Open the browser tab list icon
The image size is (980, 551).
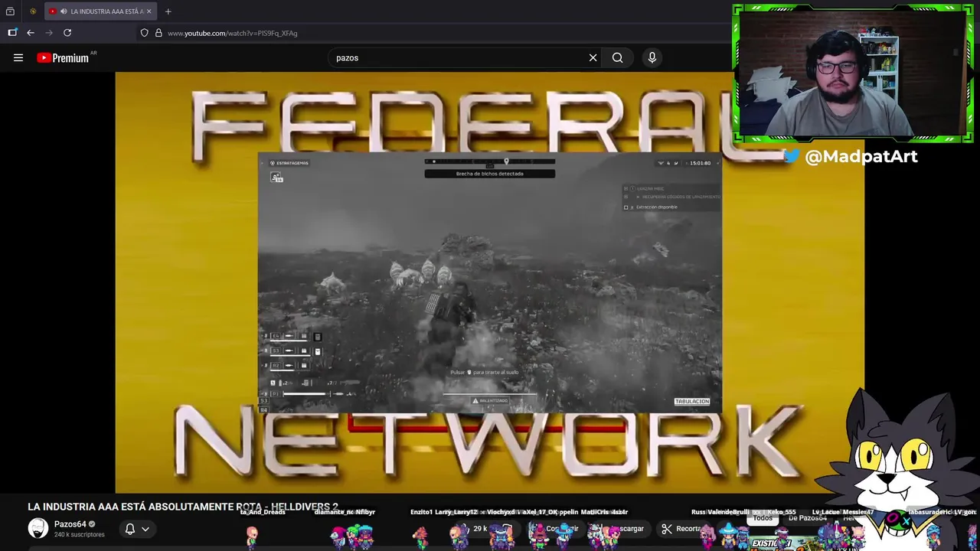click(10, 11)
